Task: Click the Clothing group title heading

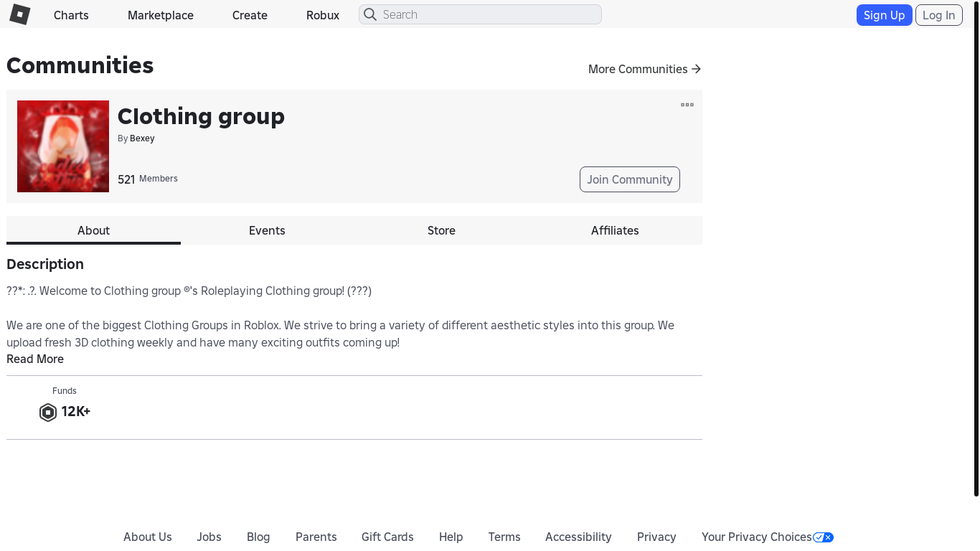Action: [201, 116]
